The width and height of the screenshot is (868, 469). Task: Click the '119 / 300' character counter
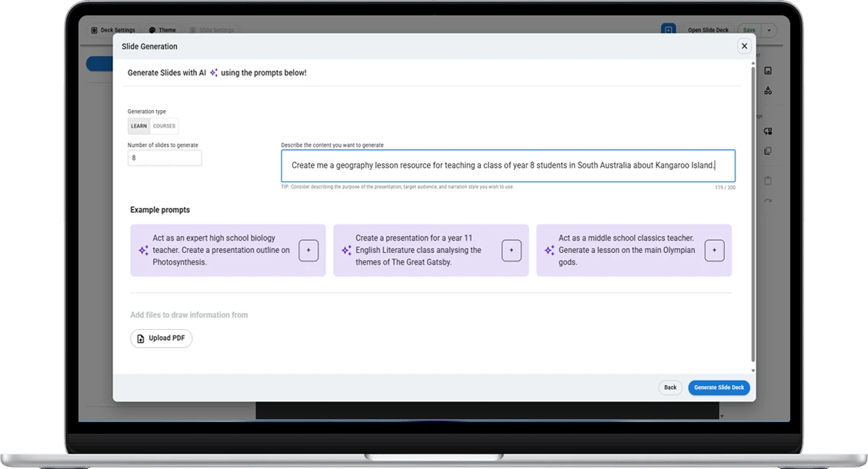(725, 188)
